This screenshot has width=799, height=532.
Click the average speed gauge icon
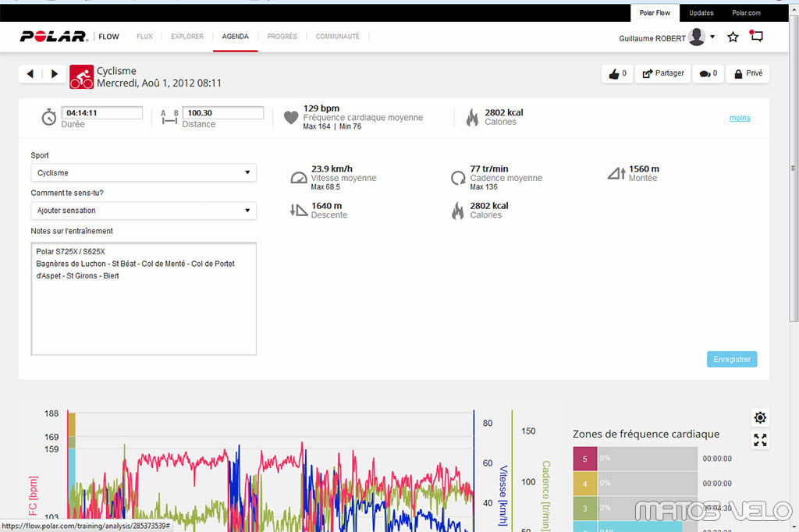tap(299, 178)
